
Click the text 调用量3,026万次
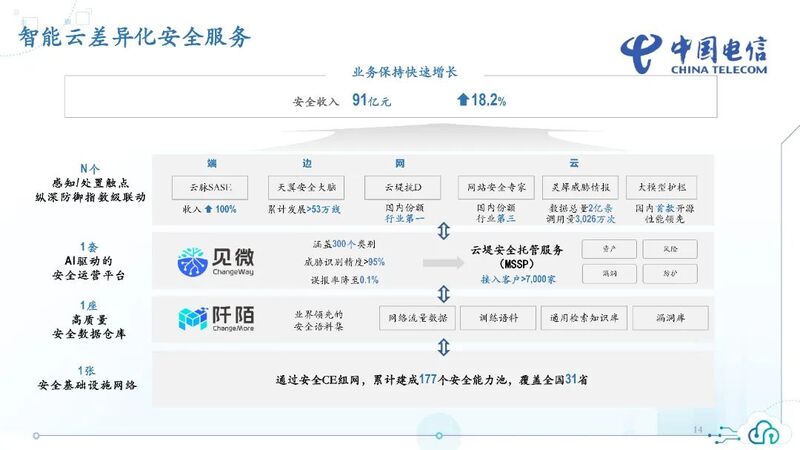click(581, 219)
